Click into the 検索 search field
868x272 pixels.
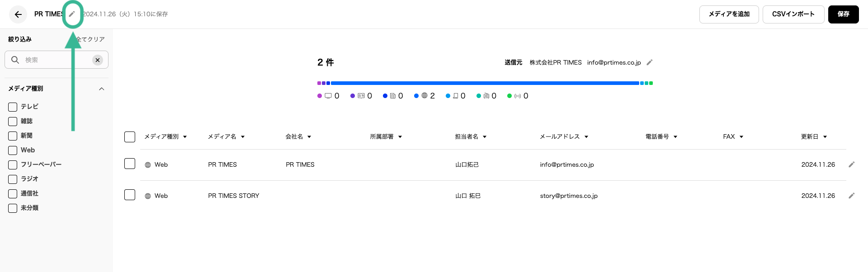57,60
